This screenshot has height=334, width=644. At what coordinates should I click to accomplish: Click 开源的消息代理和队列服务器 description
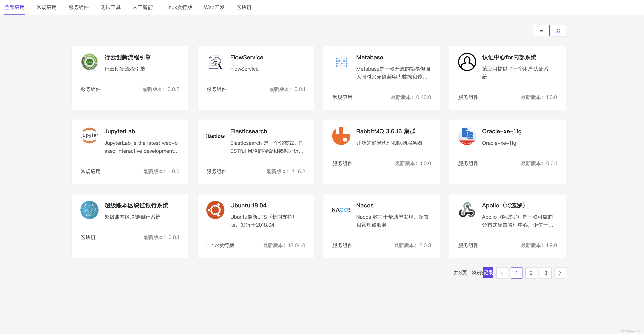(x=389, y=143)
